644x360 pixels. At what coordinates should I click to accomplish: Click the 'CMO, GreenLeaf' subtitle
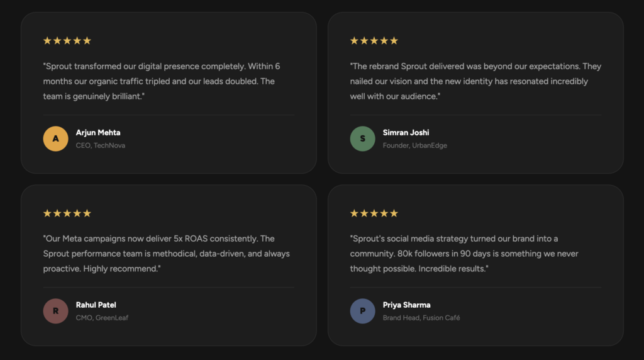point(102,318)
